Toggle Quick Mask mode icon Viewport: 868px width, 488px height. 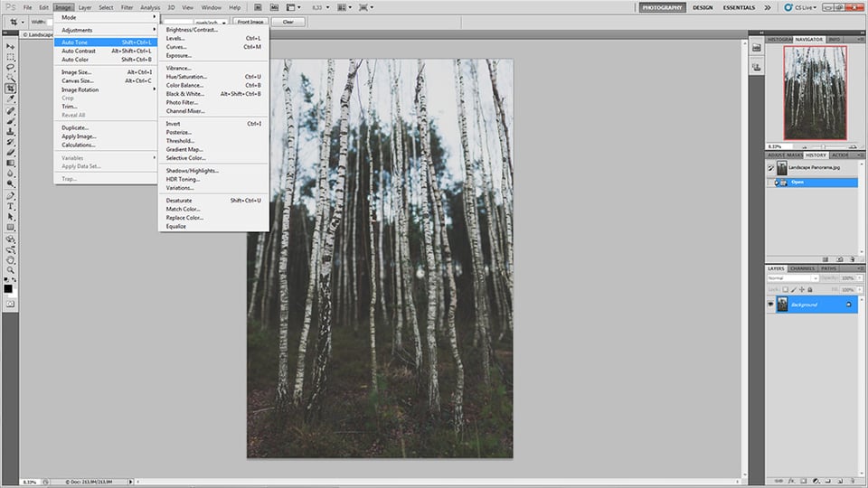(x=10, y=305)
